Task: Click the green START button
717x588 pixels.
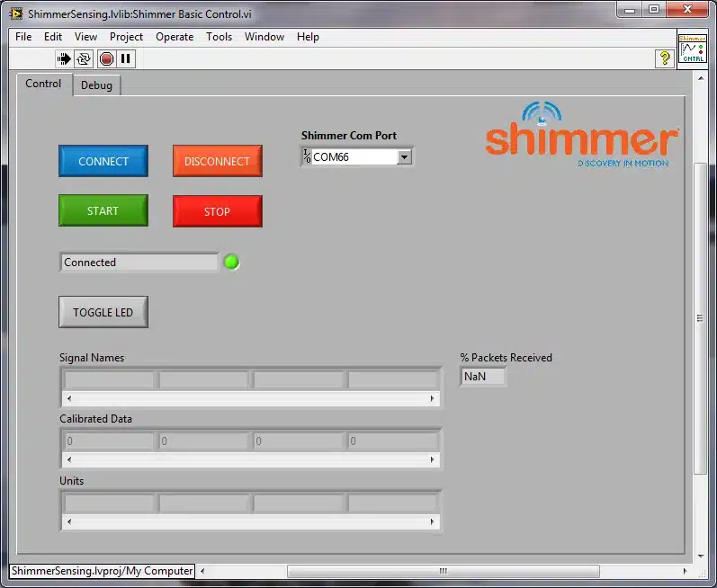Action: pyautogui.click(x=103, y=210)
